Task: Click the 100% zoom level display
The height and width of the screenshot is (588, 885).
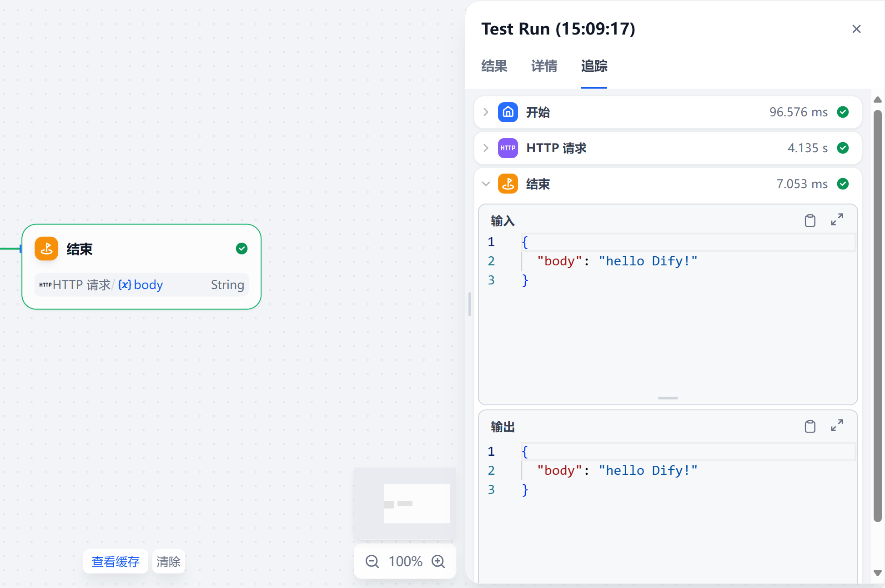Action: click(405, 562)
